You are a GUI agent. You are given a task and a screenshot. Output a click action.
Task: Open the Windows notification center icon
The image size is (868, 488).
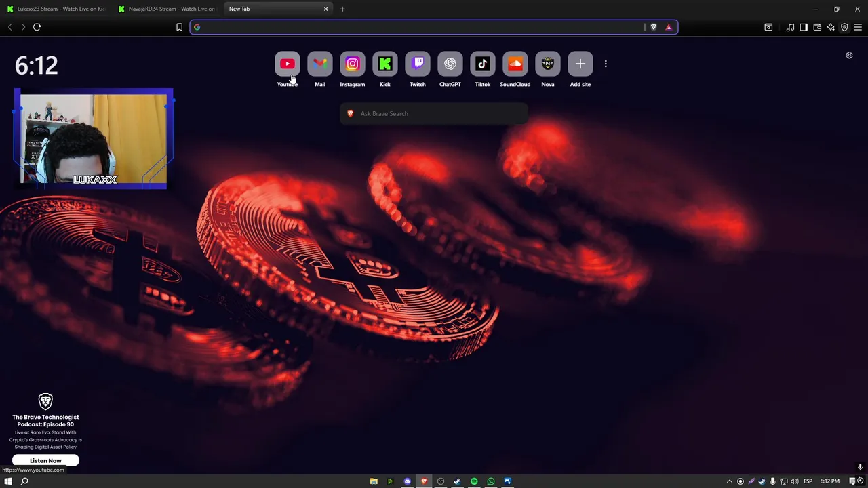coord(852,481)
